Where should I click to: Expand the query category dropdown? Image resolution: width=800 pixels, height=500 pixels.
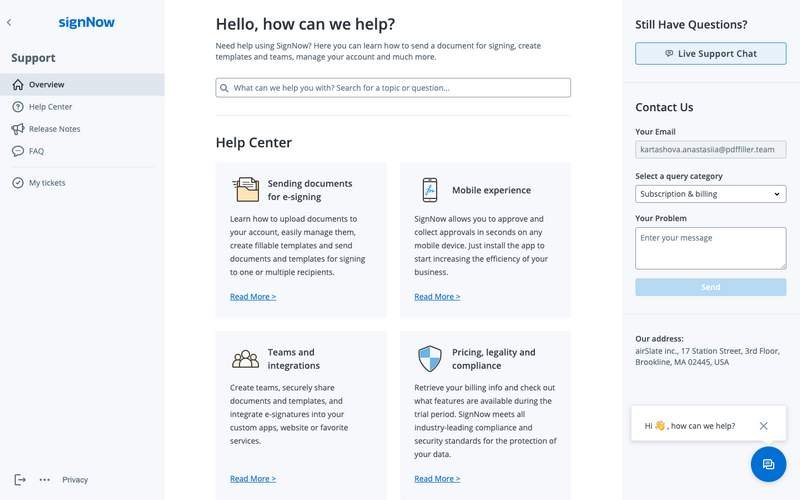[x=710, y=194]
